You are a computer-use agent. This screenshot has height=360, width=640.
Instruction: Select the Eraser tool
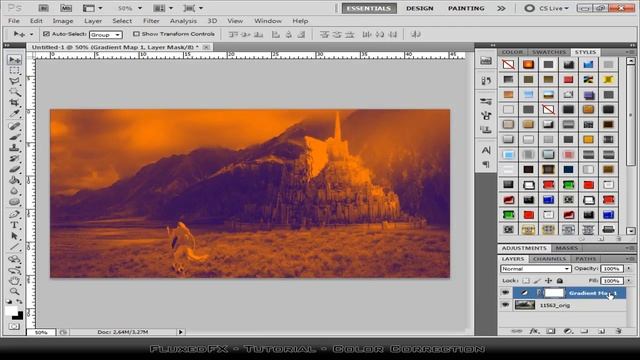[15, 169]
